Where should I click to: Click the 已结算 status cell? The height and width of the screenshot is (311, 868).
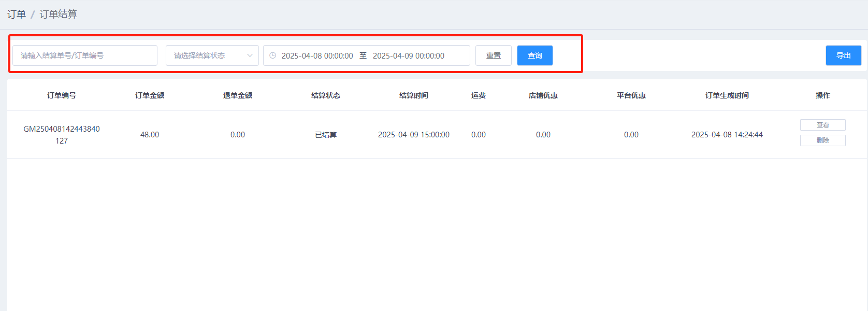click(326, 135)
